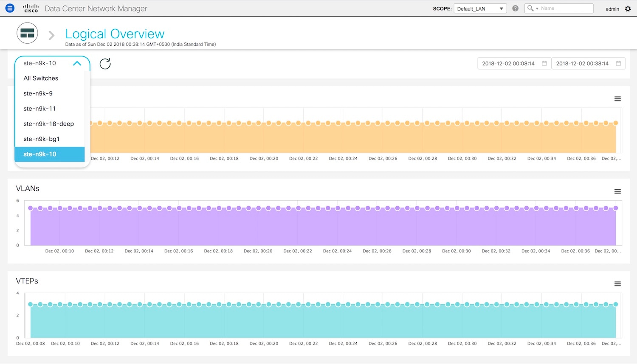Open the SCOPE Default_LAN dropdown
Image resolution: width=637 pixels, height=364 pixels.
480,8
